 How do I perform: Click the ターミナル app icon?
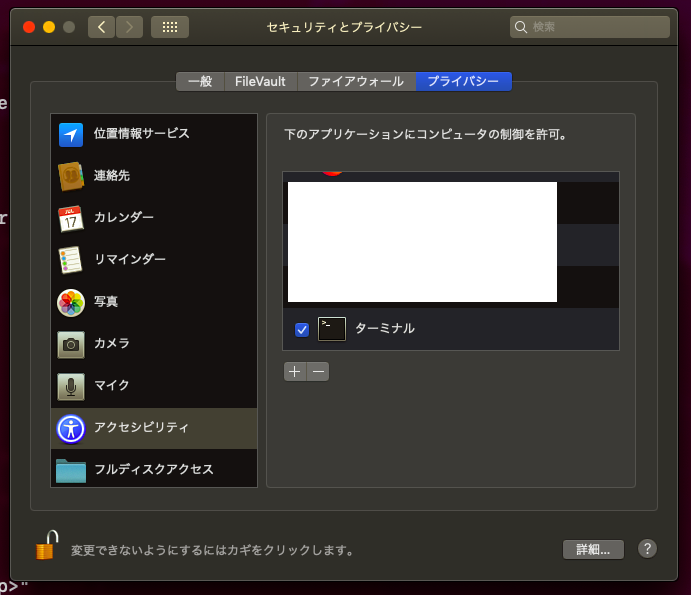pyautogui.click(x=331, y=329)
